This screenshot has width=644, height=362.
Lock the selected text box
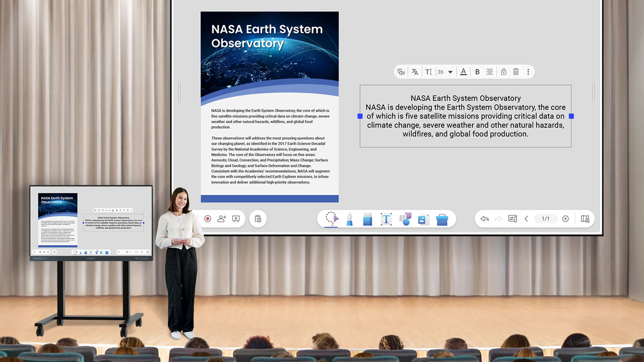coord(504,72)
